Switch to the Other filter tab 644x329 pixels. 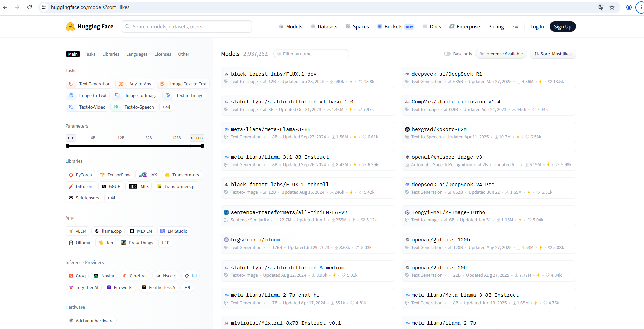point(184,54)
